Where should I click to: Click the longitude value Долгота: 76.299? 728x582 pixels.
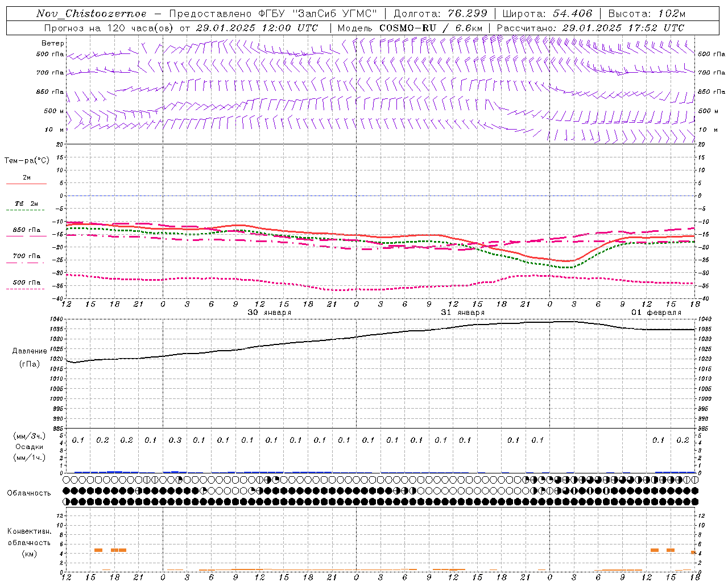pyautogui.click(x=440, y=14)
